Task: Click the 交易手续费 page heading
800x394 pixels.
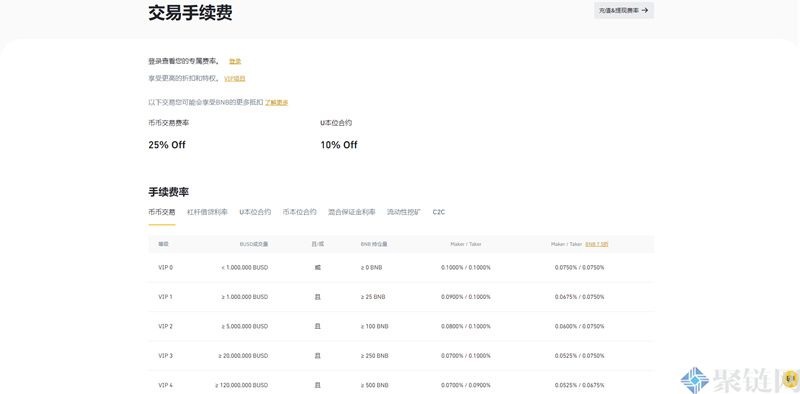Action: [190, 13]
